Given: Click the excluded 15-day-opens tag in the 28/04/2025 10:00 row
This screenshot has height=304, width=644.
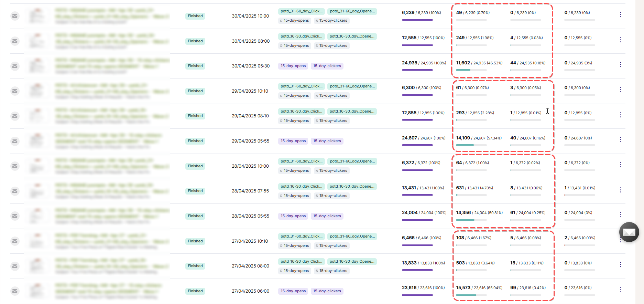Looking at the screenshot, I should 294,171.
